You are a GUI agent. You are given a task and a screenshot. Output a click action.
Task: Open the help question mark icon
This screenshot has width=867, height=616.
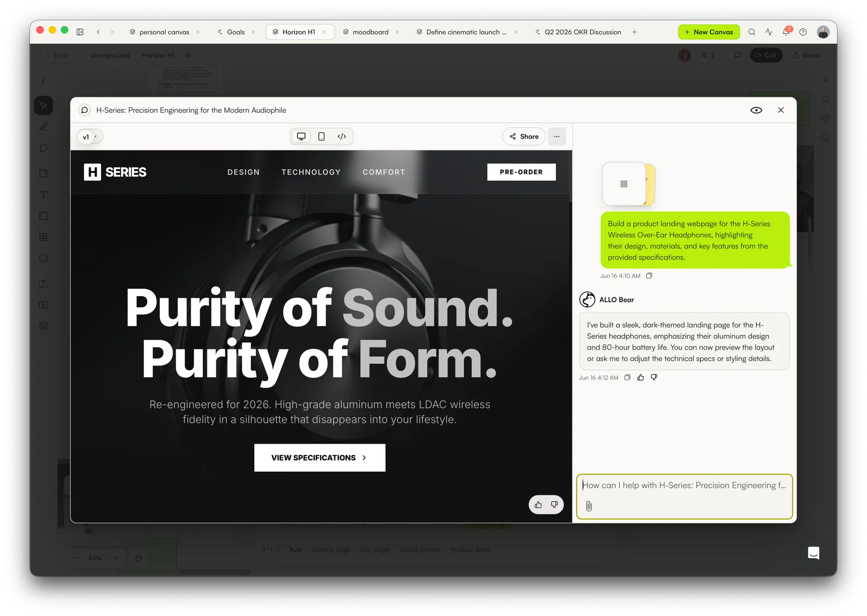tap(803, 32)
